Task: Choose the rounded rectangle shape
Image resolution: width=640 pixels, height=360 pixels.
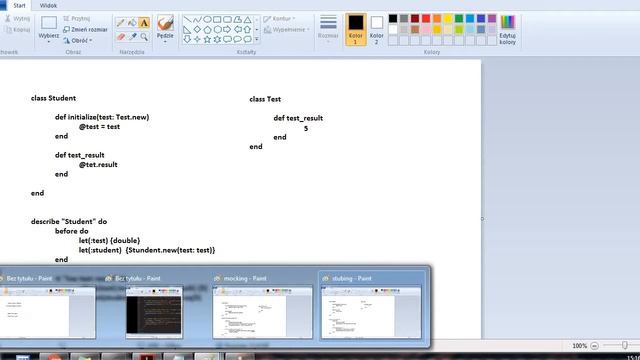Action: tap(227, 20)
